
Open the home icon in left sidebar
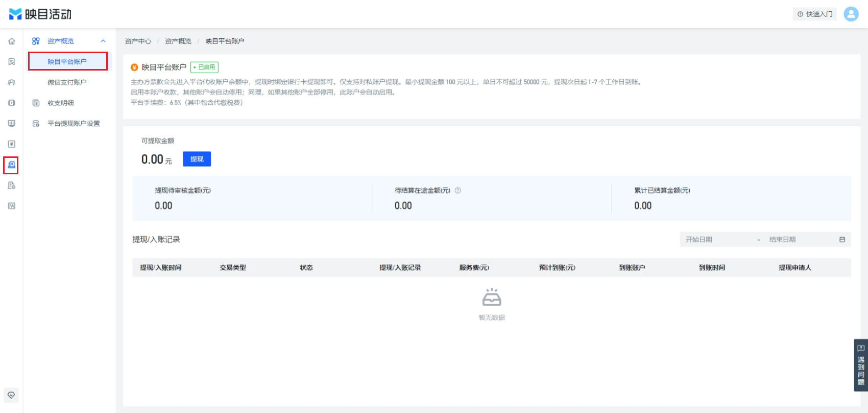tap(11, 41)
